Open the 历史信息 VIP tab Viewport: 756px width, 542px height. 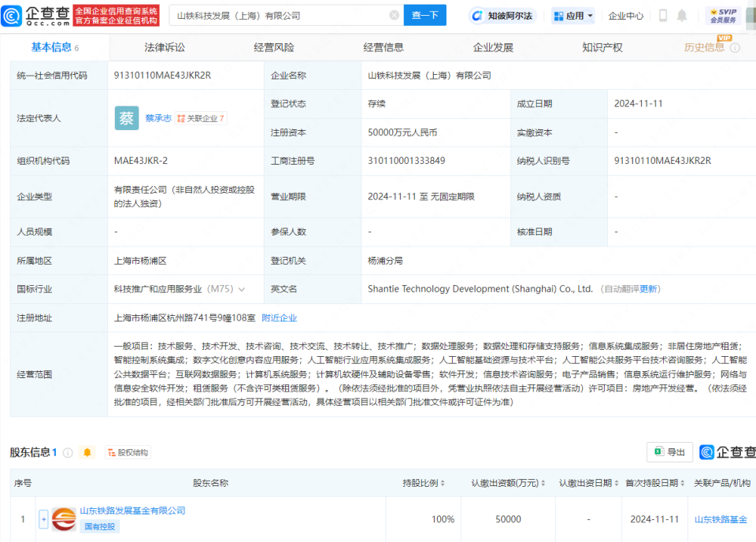point(704,47)
